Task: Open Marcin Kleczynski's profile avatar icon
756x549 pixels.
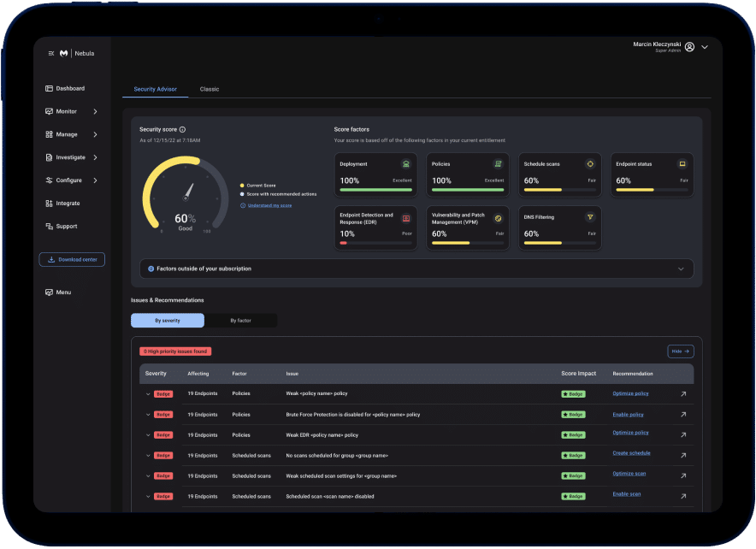Action: coord(689,47)
